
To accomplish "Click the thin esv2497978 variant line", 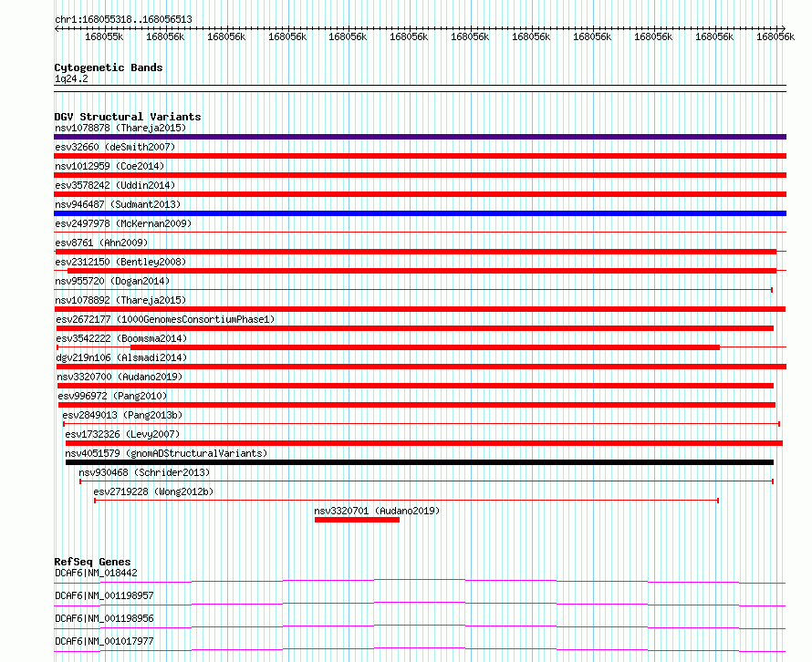I will tap(420, 232).
